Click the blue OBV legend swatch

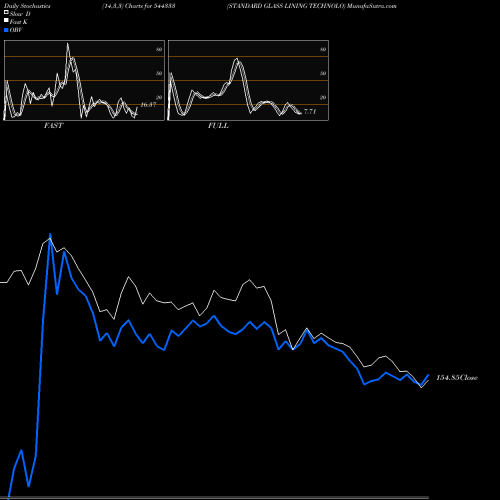click(x=6, y=30)
